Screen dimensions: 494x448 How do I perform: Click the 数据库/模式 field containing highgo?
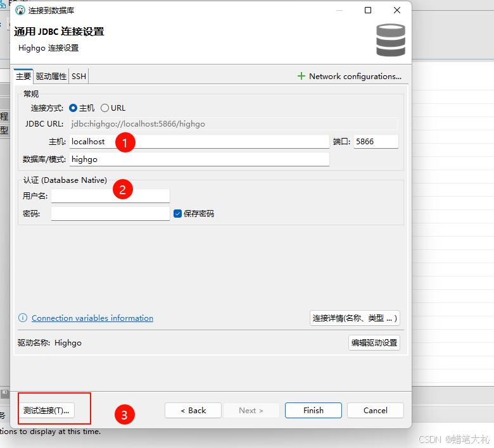(x=199, y=159)
